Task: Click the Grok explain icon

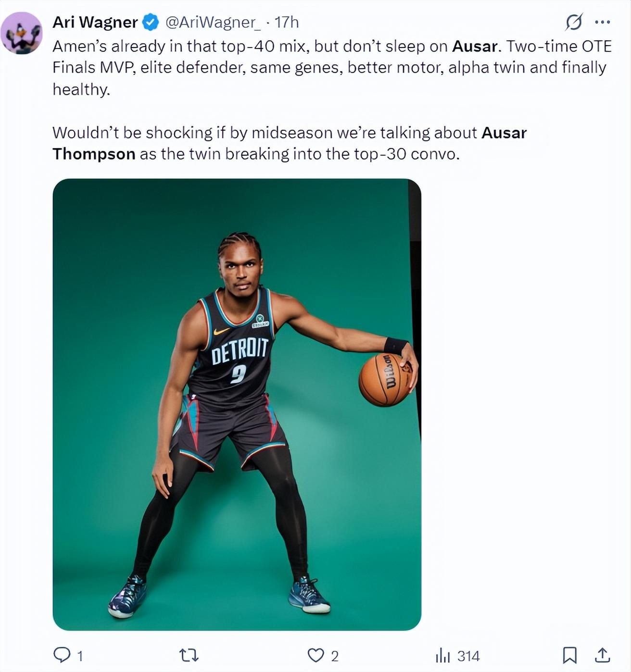Action: [x=573, y=22]
